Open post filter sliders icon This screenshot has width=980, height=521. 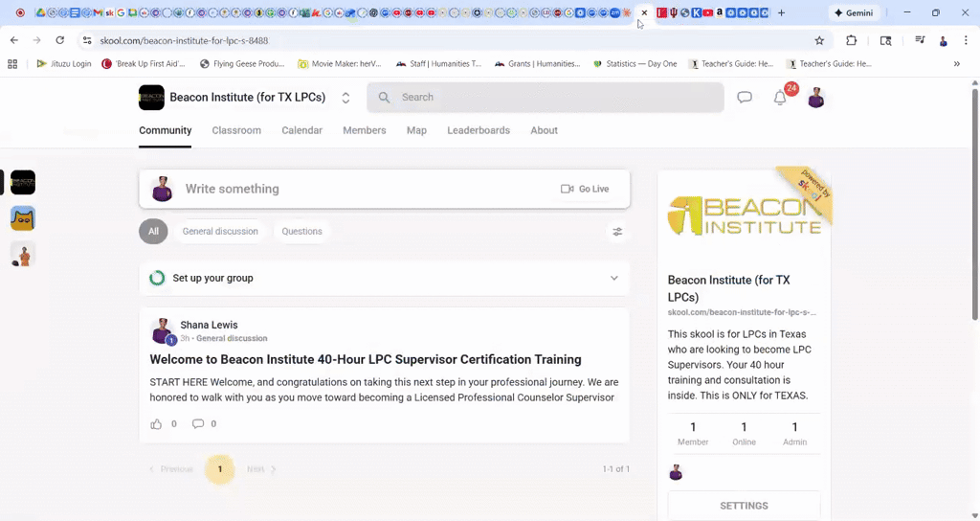pos(617,232)
